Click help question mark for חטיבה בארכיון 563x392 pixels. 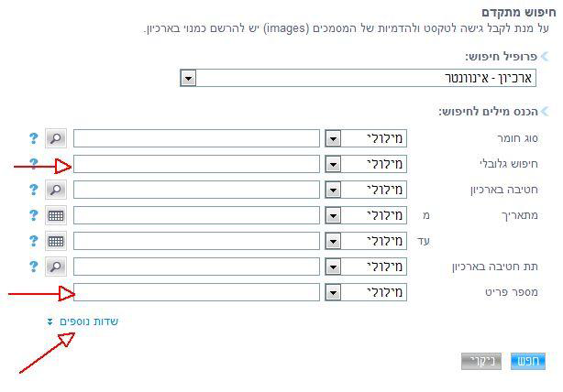click(33, 190)
